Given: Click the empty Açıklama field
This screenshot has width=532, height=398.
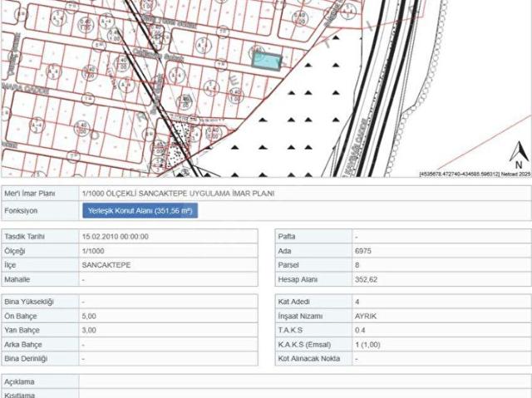Looking at the screenshot, I should click(x=299, y=381).
